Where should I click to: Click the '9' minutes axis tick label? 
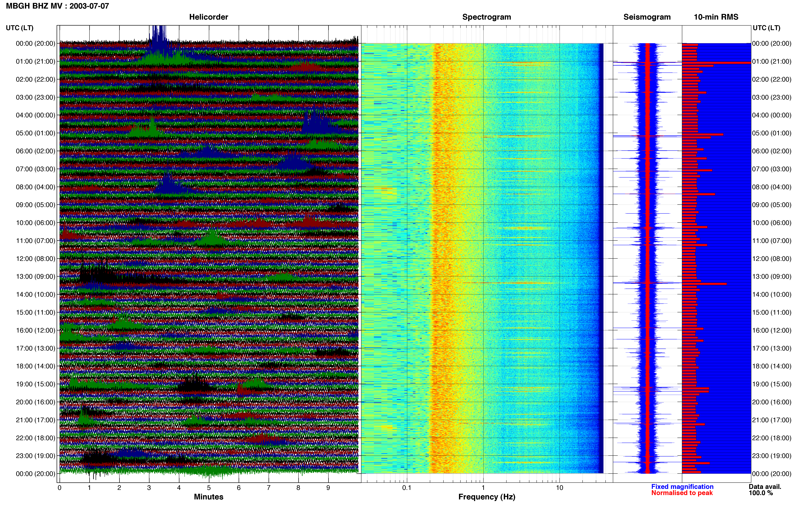(x=328, y=487)
